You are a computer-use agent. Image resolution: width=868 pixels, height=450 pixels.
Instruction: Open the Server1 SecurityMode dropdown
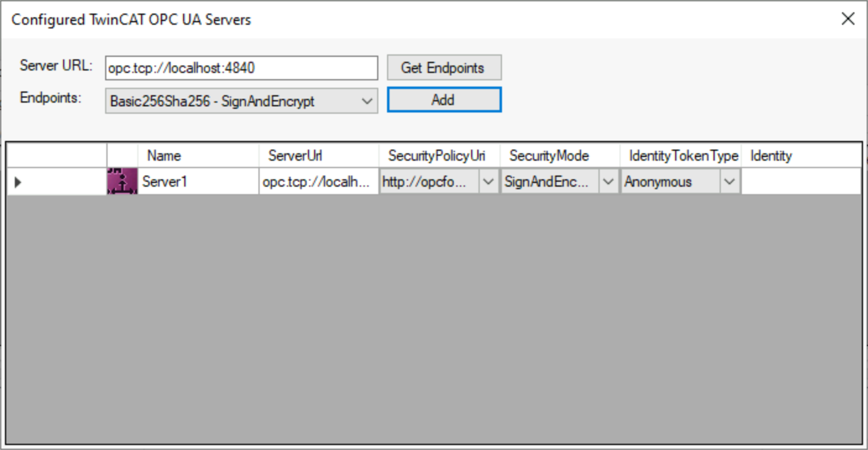tap(608, 182)
